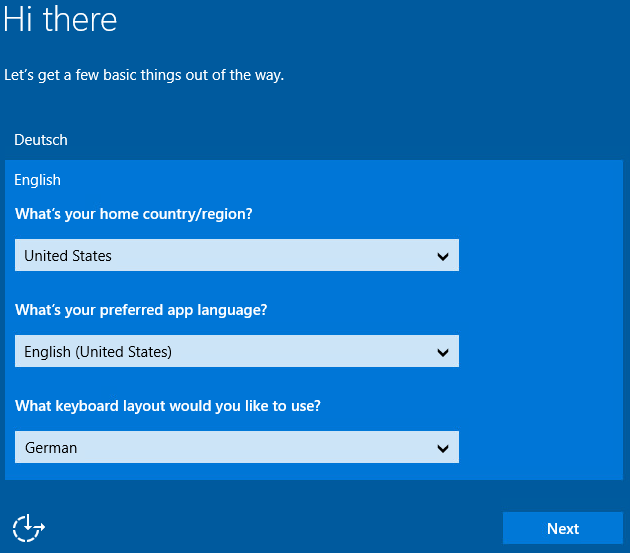Click the "German" keyboard value text
Viewport: 630px width, 553px height.
(51, 448)
